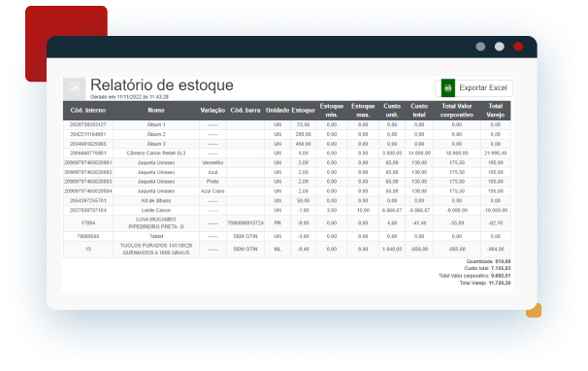This screenshot has height=371, width=588.
Task: Click the Variação column header
Action: pyautogui.click(x=212, y=111)
